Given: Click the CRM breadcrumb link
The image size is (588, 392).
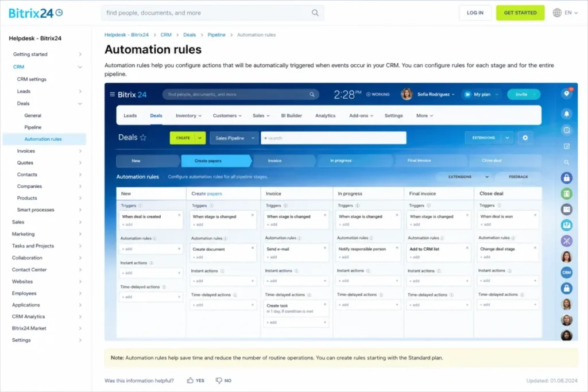Looking at the screenshot, I should click(166, 35).
